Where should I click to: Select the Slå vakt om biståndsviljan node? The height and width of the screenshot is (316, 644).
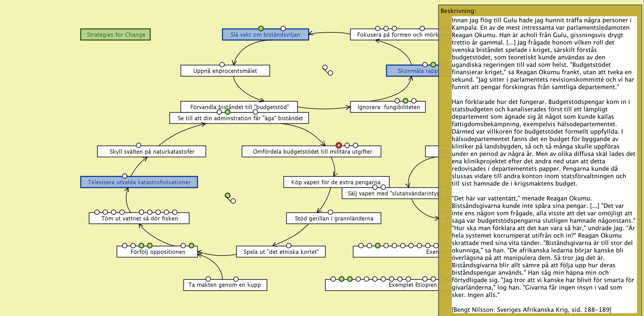265,35
